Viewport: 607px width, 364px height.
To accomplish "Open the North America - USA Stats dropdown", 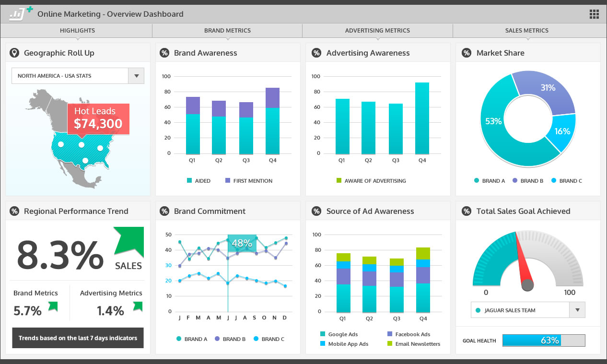I will click(136, 76).
